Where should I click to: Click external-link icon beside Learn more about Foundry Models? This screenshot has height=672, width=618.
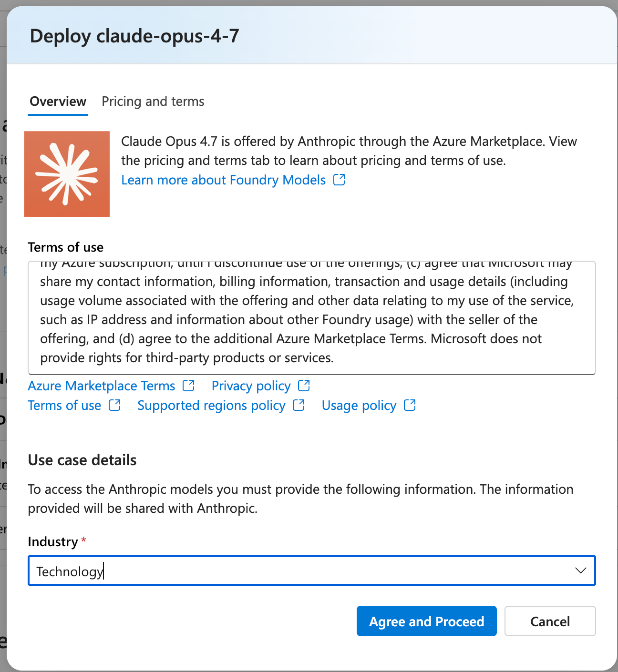click(339, 180)
